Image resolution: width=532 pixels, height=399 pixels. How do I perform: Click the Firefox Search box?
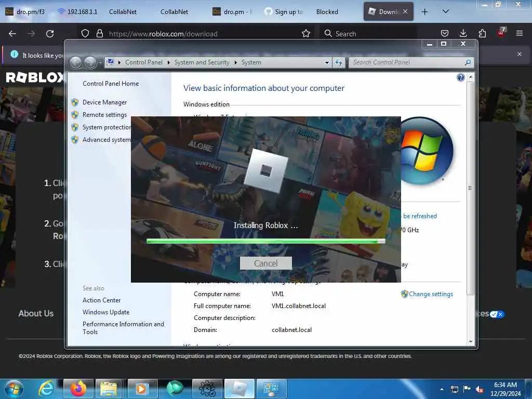(x=369, y=34)
